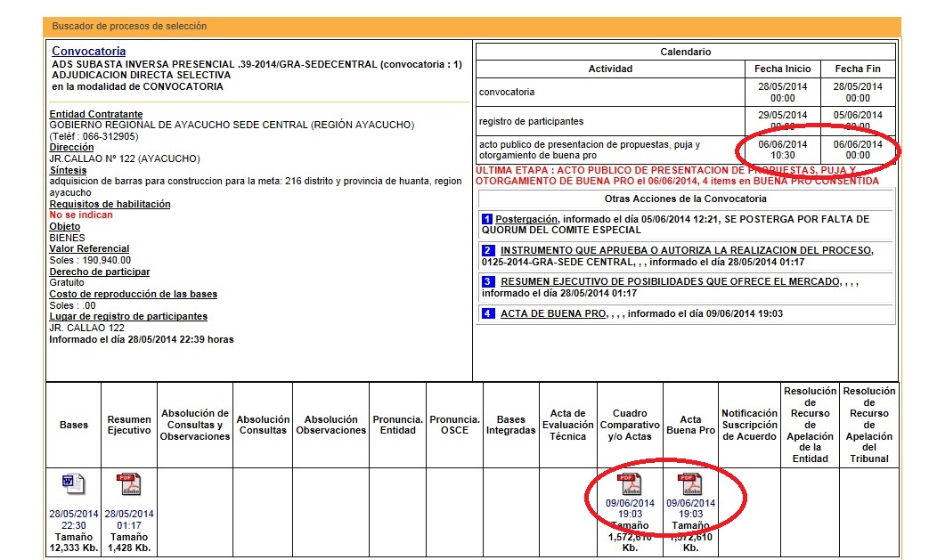This screenshot has height=560, width=929.
Task: Click the 28/05/2014 01:17 Resumen Ejecutivo date
Action: [129, 520]
